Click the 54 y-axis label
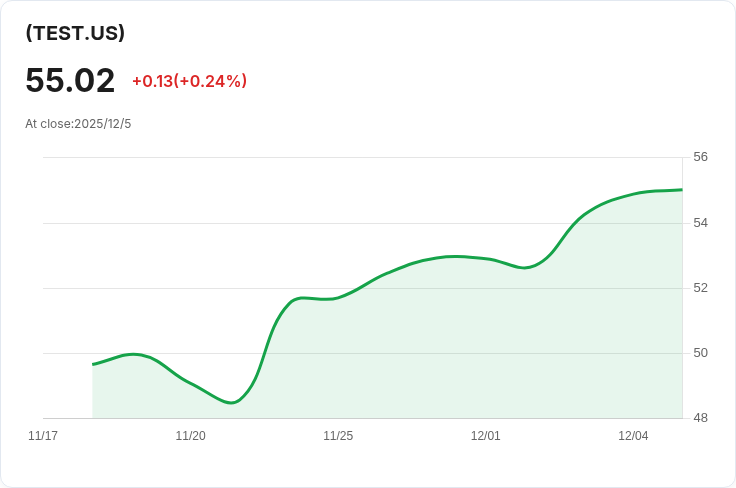Viewport: 736px width, 488px height. coord(700,222)
